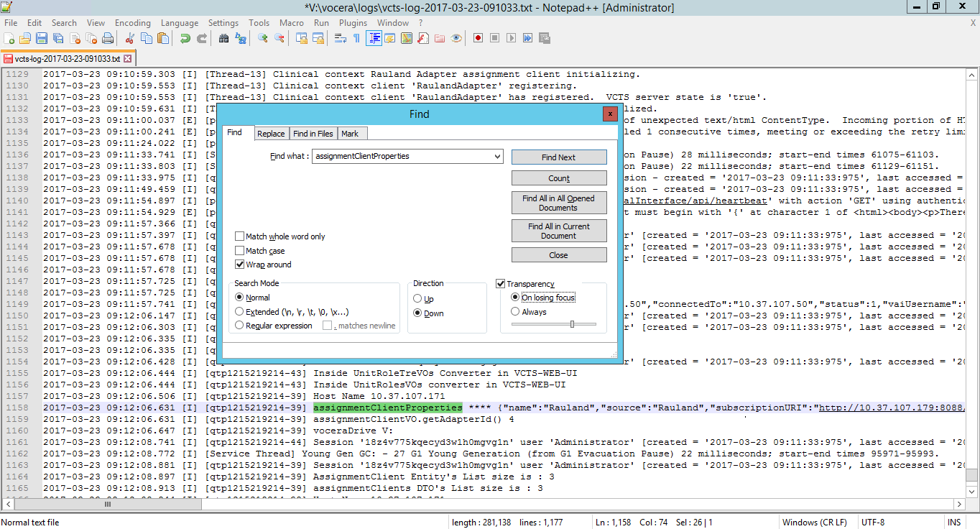Click the Zoom In magnifier icon
980x529 pixels.
[x=263, y=38]
